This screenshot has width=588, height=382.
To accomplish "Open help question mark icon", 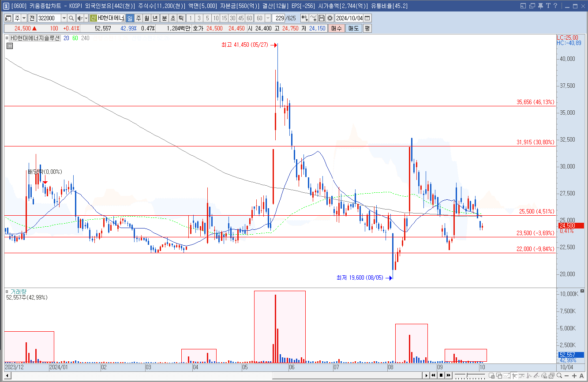I will 556,6.
